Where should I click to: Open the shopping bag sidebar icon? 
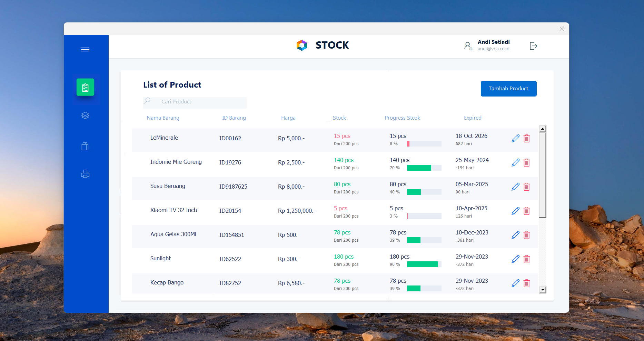(x=85, y=146)
